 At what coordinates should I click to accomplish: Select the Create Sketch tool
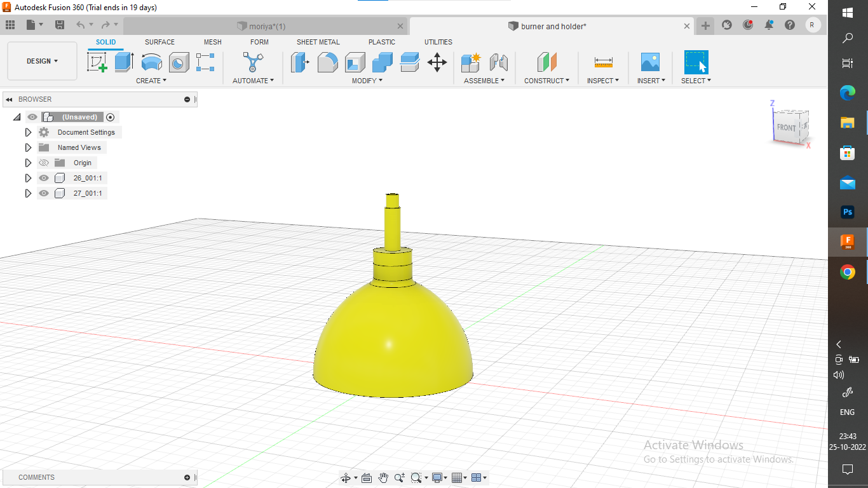97,62
